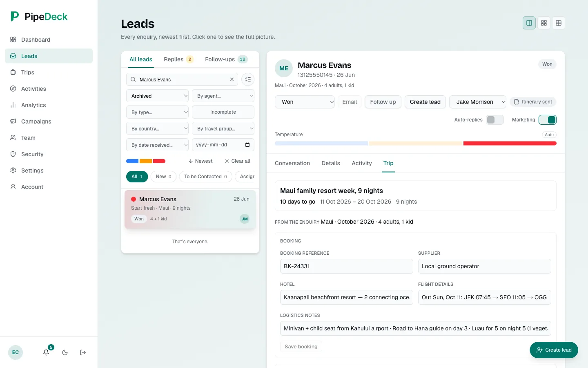Open the date picker calendar icon

(247, 145)
